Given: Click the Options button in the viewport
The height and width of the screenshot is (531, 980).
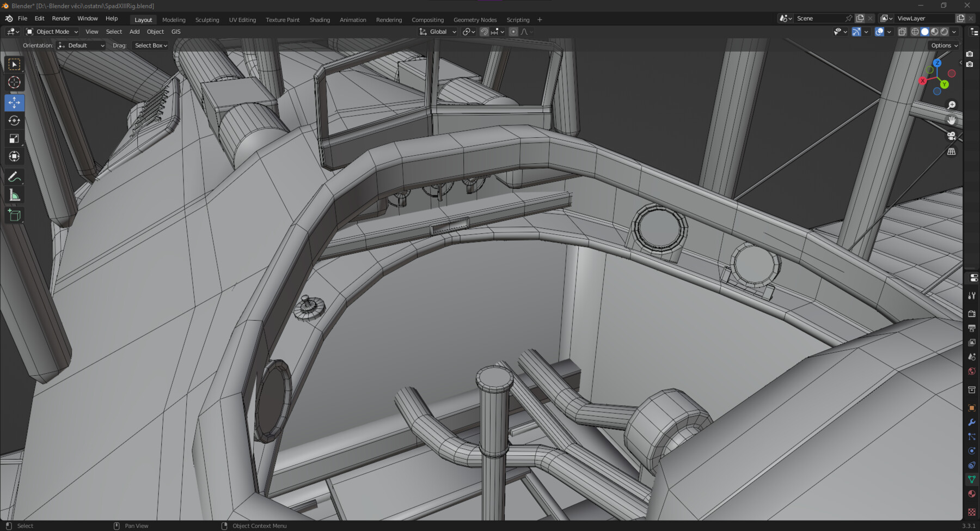Looking at the screenshot, I should (x=944, y=46).
